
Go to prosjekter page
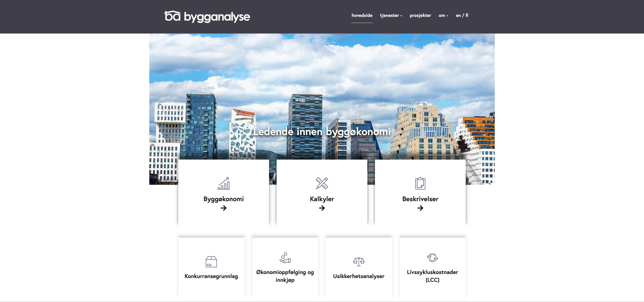click(420, 16)
